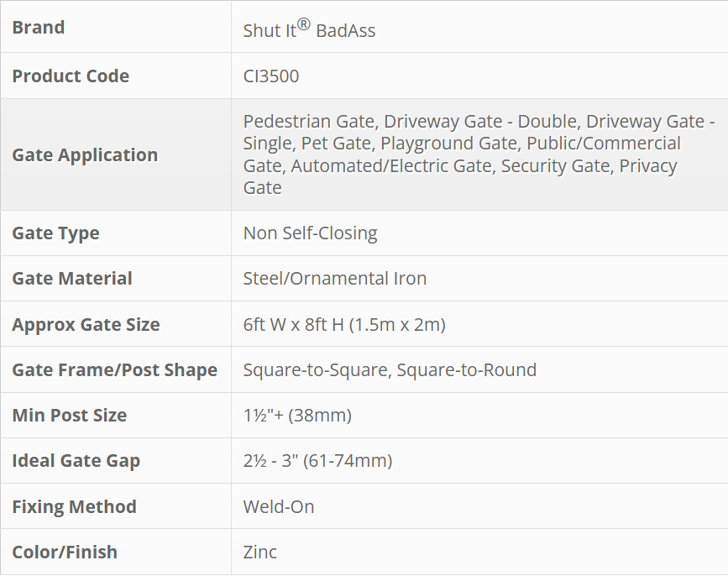Screen dimensions: 728x576
Task: Click the Steel/Ornamental Iron value
Action: pyautogui.click(x=335, y=279)
